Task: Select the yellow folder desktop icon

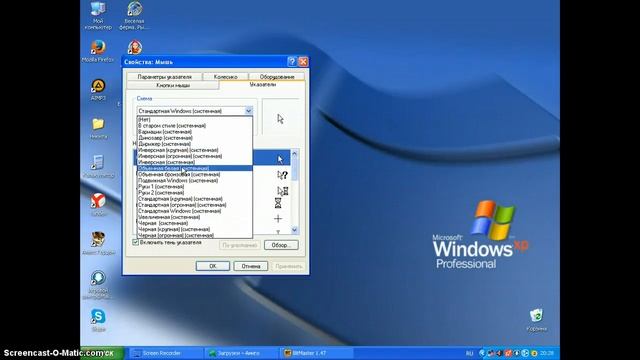Action: click(x=98, y=128)
